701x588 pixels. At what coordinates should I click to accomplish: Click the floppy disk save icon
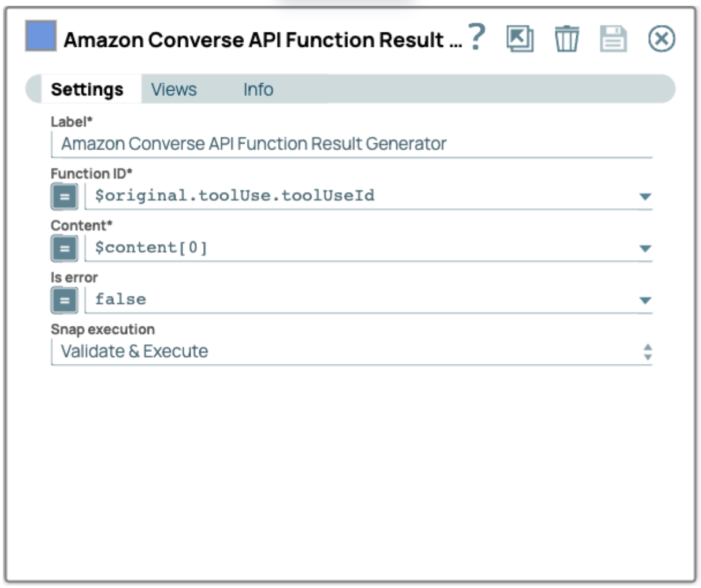coord(613,39)
